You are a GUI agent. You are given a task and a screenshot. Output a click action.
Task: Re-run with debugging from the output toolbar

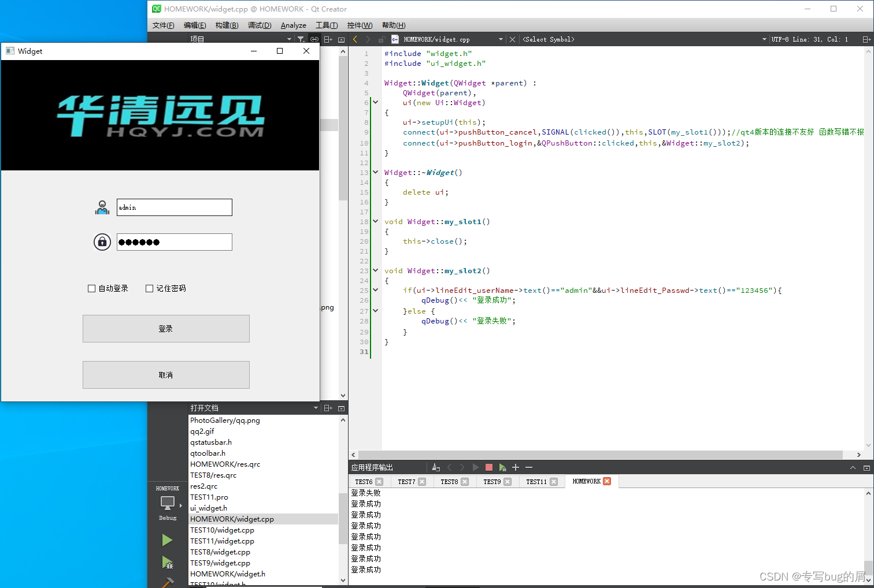[502, 467]
